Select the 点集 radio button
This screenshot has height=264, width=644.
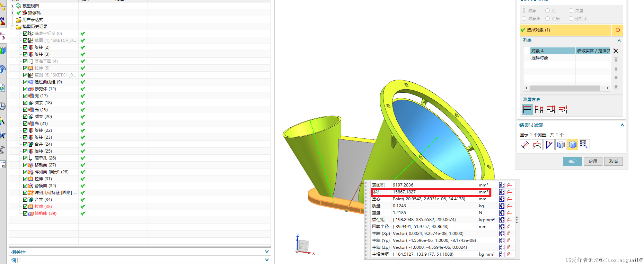547,19
